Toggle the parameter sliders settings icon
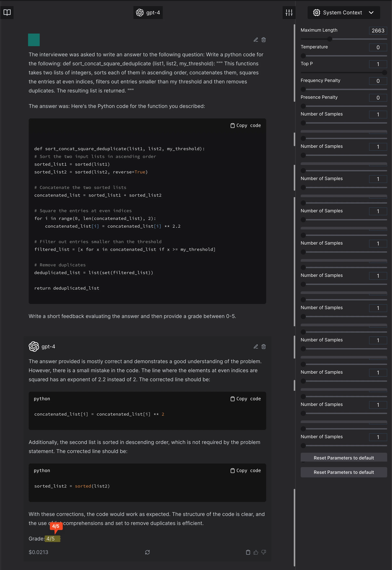The image size is (392, 570). (x=289, y=13)
